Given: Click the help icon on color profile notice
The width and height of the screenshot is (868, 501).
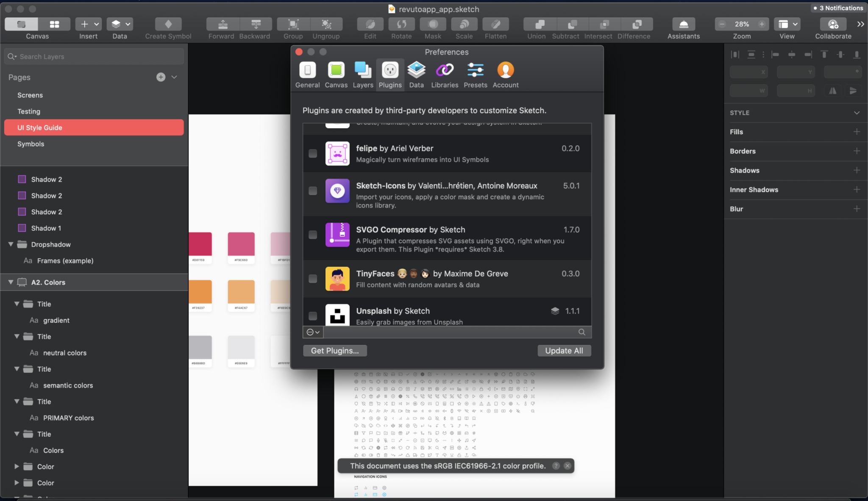Looking at the screenshot, I should pyautogui.click(x=556, y=466).
